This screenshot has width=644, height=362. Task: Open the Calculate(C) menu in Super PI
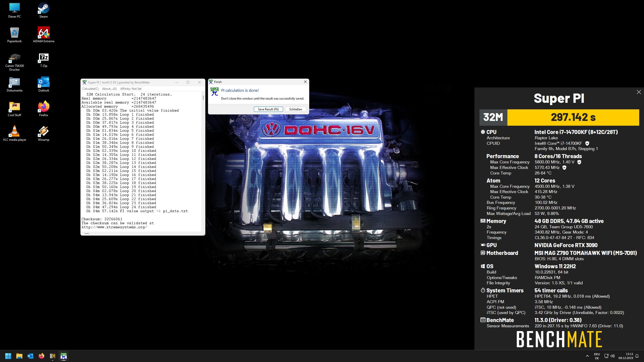tap(90, 89)
